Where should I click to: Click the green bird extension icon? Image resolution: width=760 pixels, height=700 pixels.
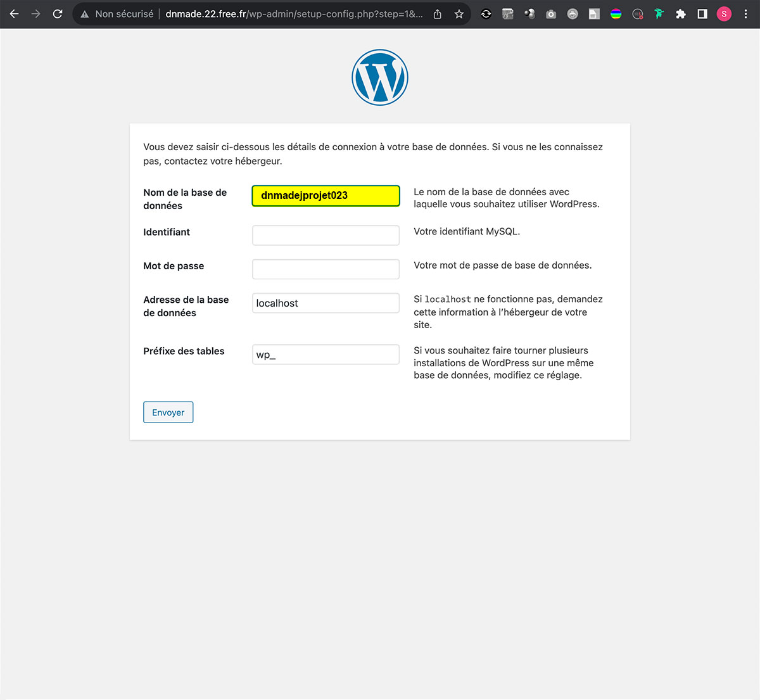659,14
